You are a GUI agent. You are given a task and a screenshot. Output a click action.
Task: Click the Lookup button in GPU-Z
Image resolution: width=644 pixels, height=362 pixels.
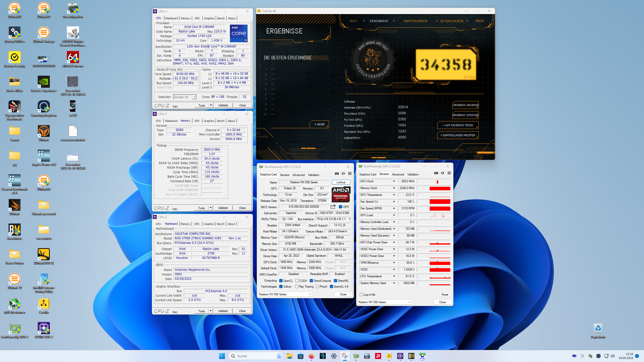coord(341,182)
